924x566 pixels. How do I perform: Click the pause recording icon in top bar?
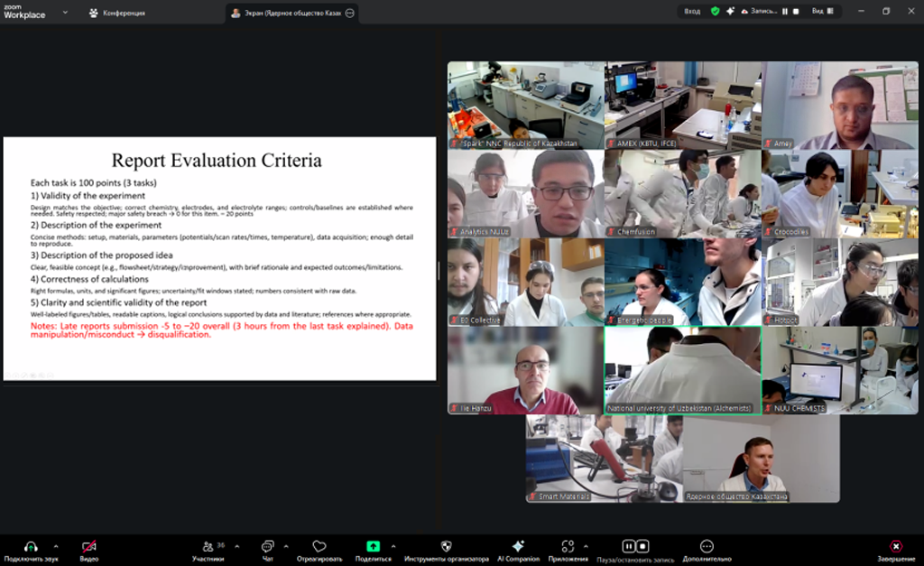click(x=785, y=12)
